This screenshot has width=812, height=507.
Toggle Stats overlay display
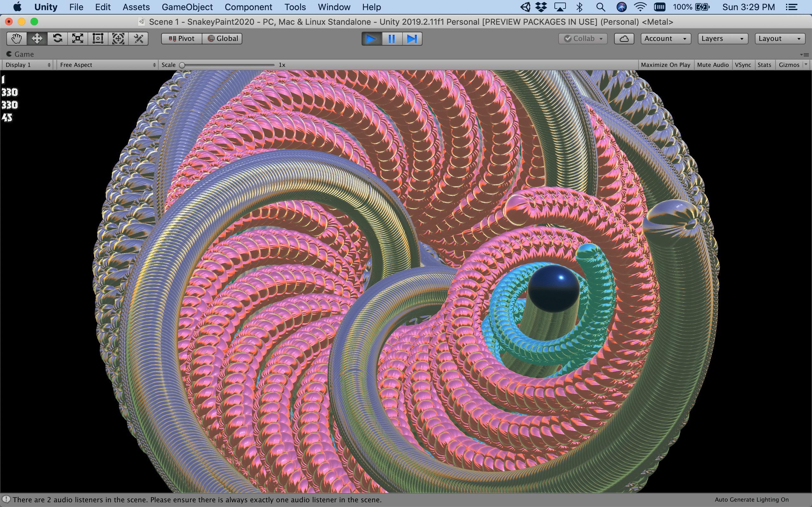point(764,65)
